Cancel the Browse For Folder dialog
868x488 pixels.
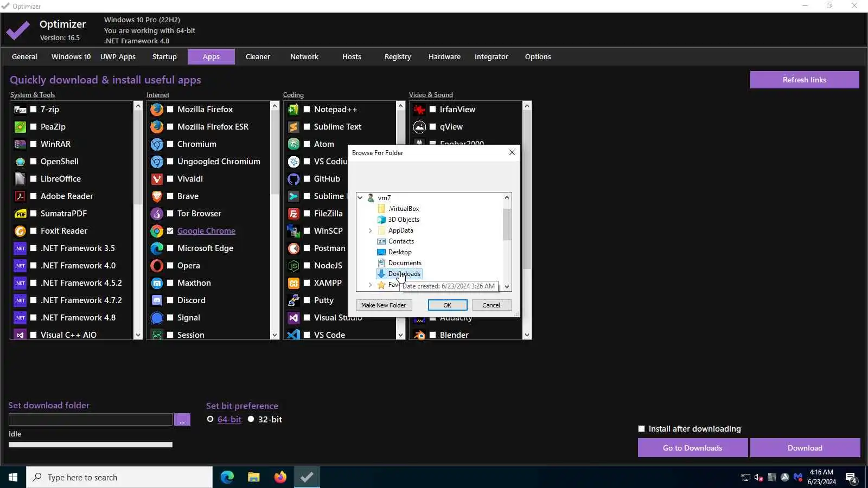pos(492,305)
